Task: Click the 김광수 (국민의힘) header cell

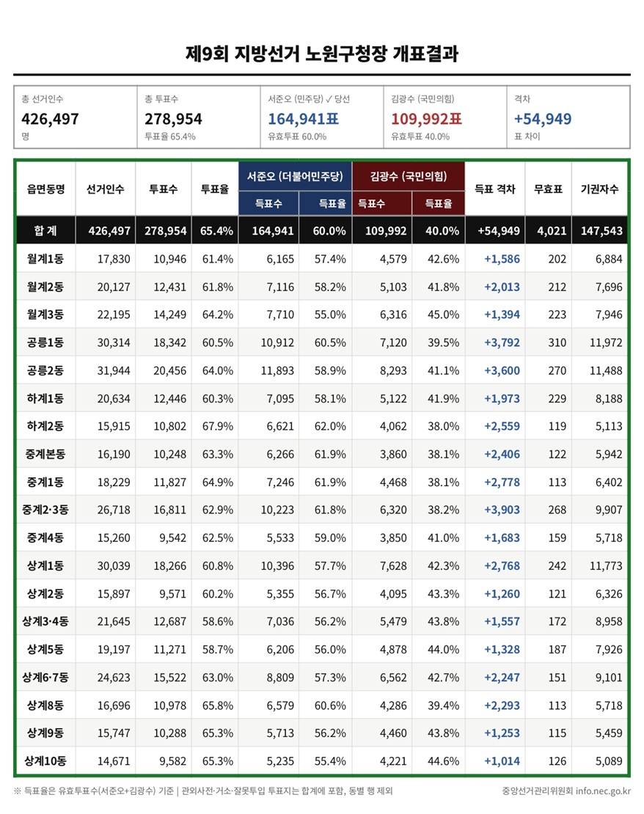Action: pyautogui.click(x=409, y=177)
